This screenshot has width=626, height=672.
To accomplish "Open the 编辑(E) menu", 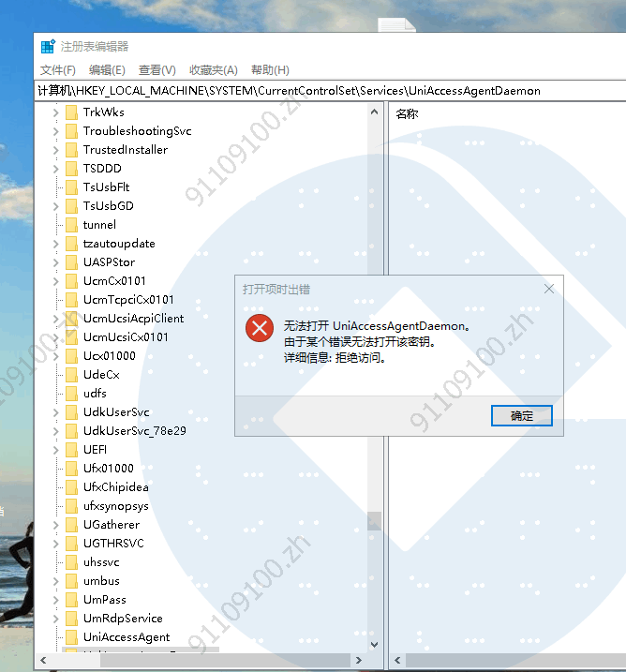I will [107, 70].
